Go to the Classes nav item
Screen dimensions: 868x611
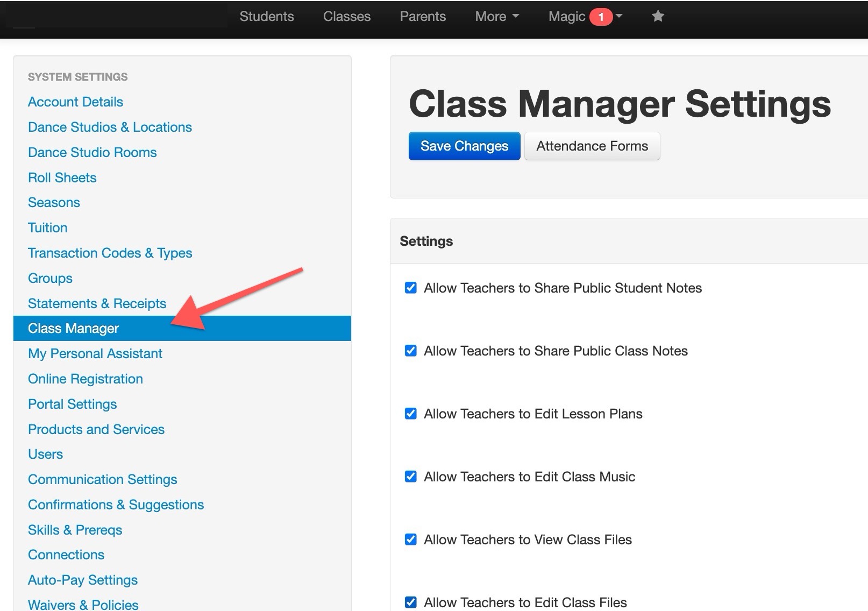(x=347, y=17)
